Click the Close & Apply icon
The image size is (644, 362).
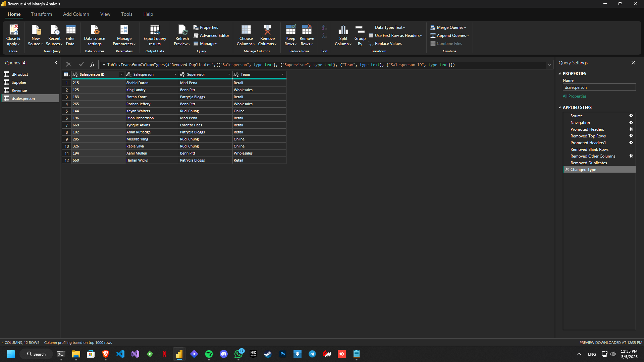[13, 30]
